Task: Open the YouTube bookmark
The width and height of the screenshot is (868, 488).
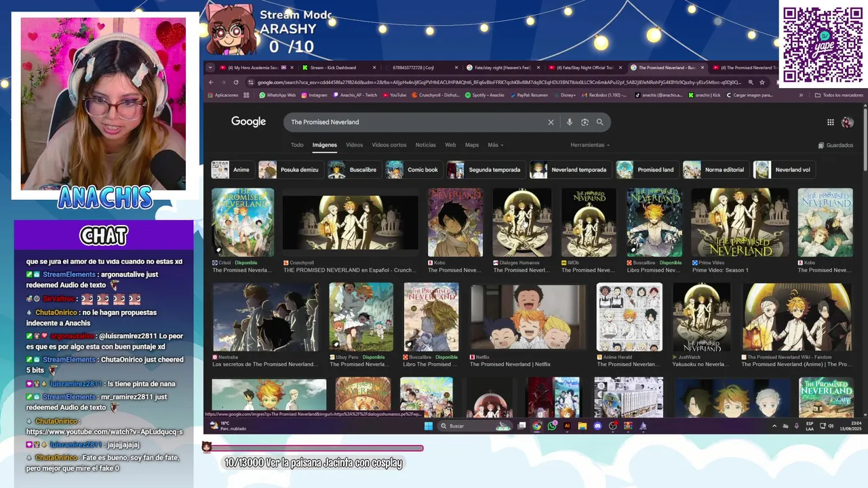Action: click(x=395, y=95)
